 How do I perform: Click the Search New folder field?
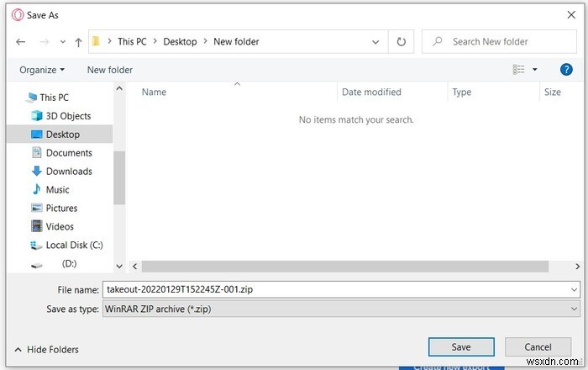pos(499,42)
